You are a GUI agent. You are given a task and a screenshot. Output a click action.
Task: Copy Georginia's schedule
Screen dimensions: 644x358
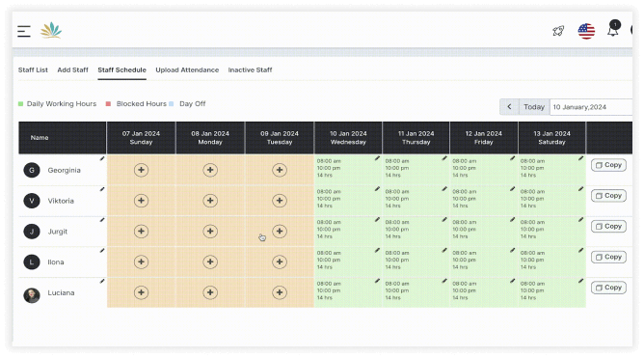click(608, 165)
